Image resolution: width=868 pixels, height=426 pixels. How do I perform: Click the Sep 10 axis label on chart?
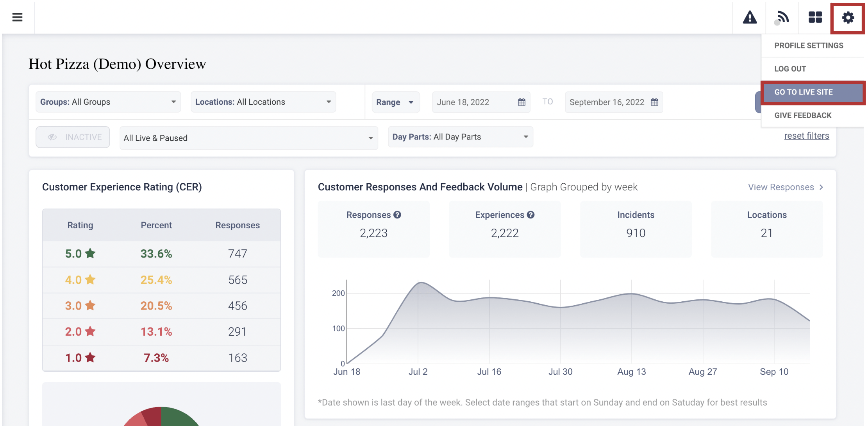click(x=774, y=372)
